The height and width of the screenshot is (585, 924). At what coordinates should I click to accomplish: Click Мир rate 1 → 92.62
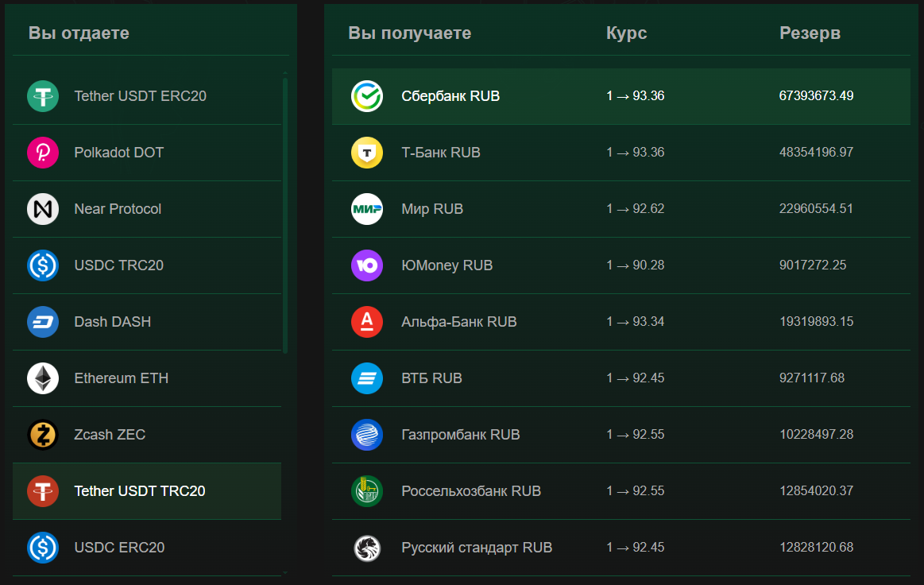coord(636,209)
